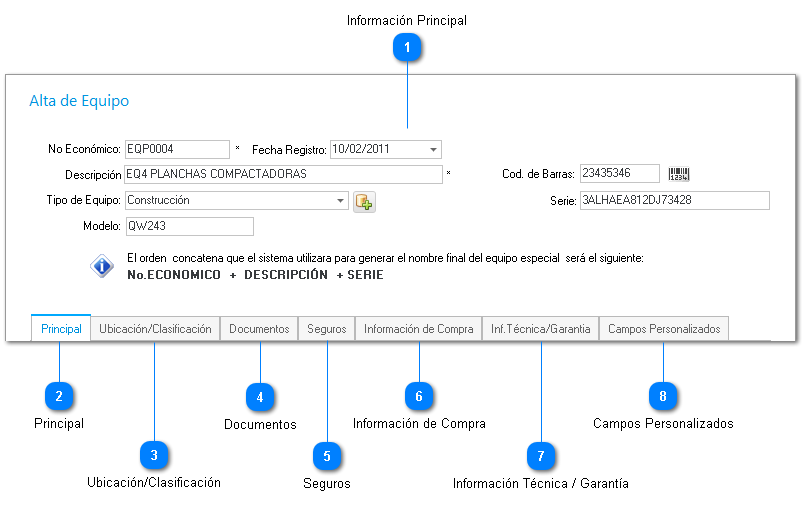Open the Inf.Técnica/Garantia tab

540,329
